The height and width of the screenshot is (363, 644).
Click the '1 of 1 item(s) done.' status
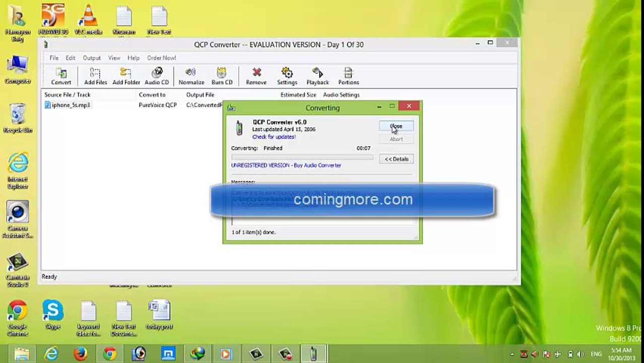click(x=253, y=232)
